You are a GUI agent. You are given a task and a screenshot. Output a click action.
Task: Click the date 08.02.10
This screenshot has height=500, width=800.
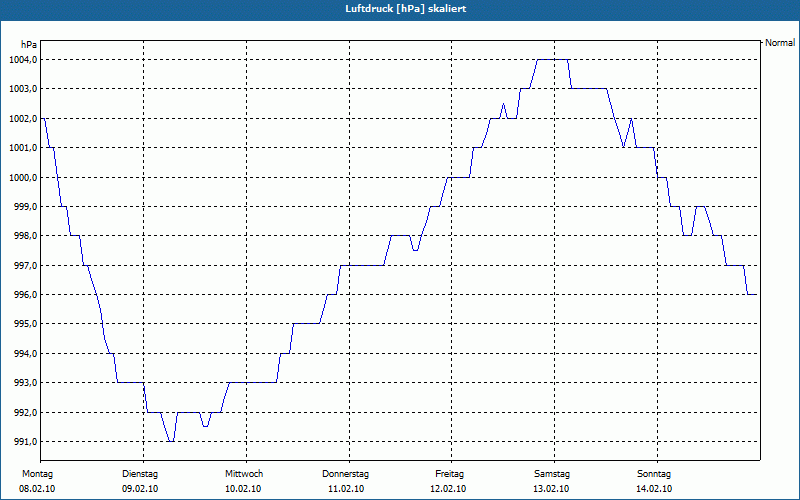[37, 489]
